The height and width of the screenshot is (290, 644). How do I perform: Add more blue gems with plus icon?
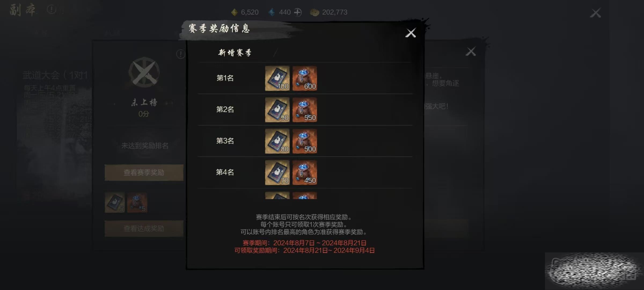(x=298, y=12)
